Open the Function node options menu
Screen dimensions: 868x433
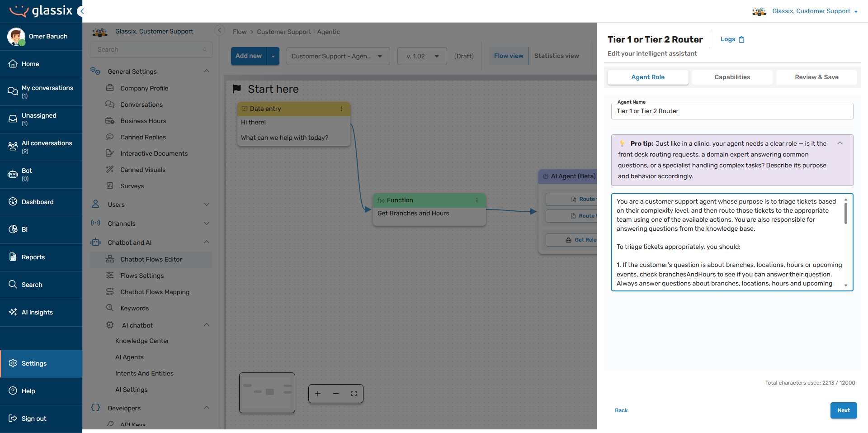point(477,200)
